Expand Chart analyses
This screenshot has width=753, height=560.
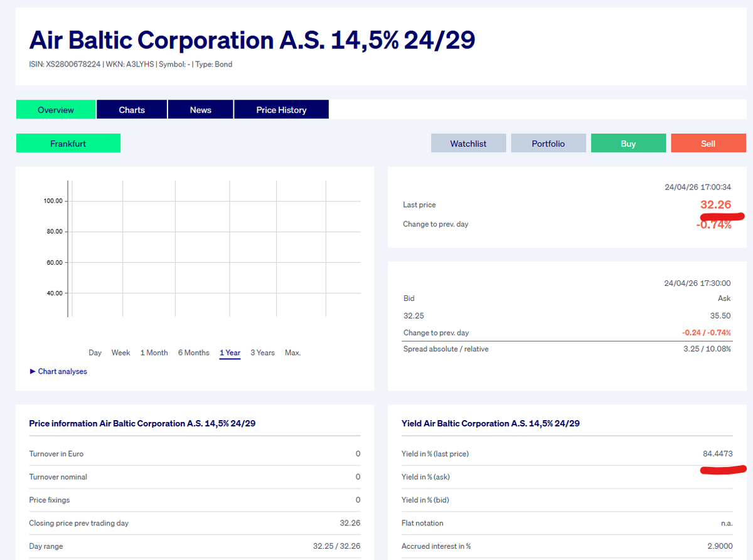coord(58,371)
